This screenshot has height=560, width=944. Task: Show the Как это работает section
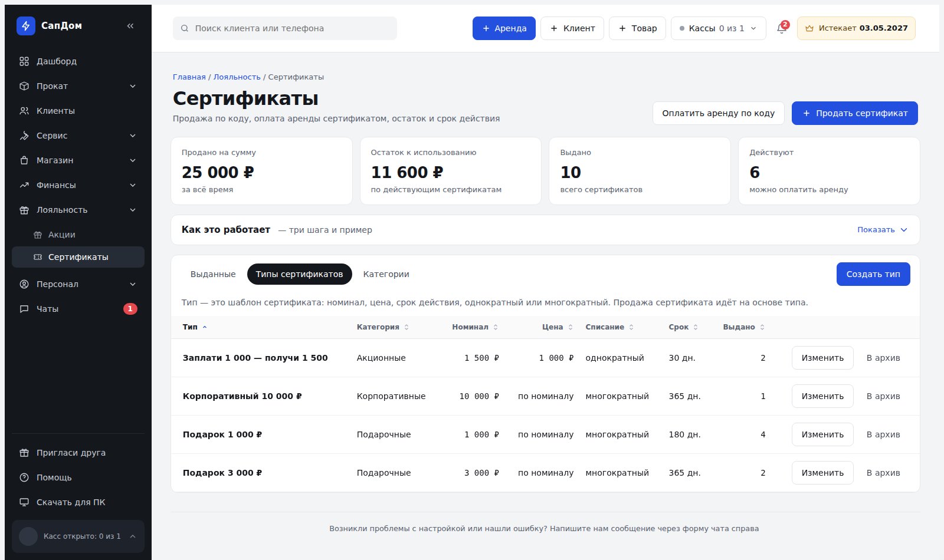coord(882,230)
